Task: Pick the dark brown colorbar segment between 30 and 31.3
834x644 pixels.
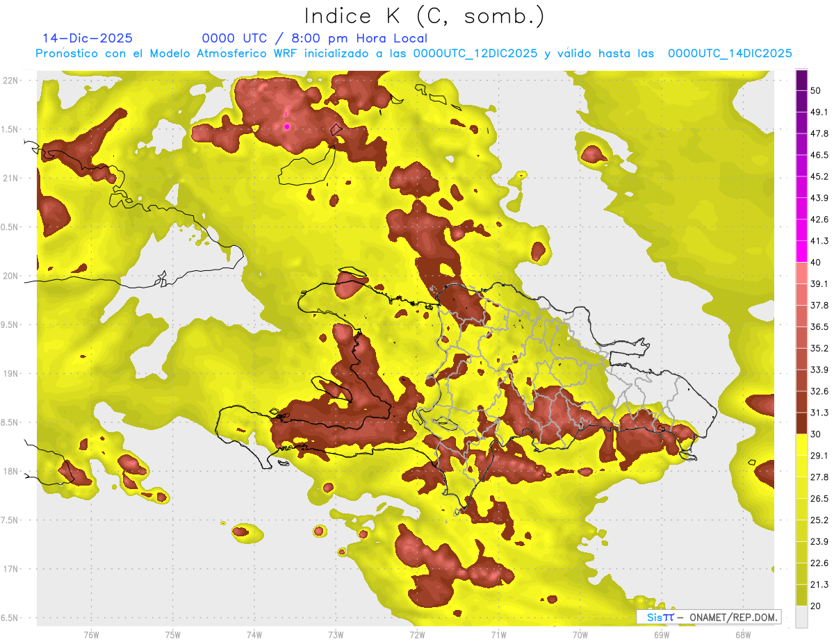Action: click(x=801, y=423)
